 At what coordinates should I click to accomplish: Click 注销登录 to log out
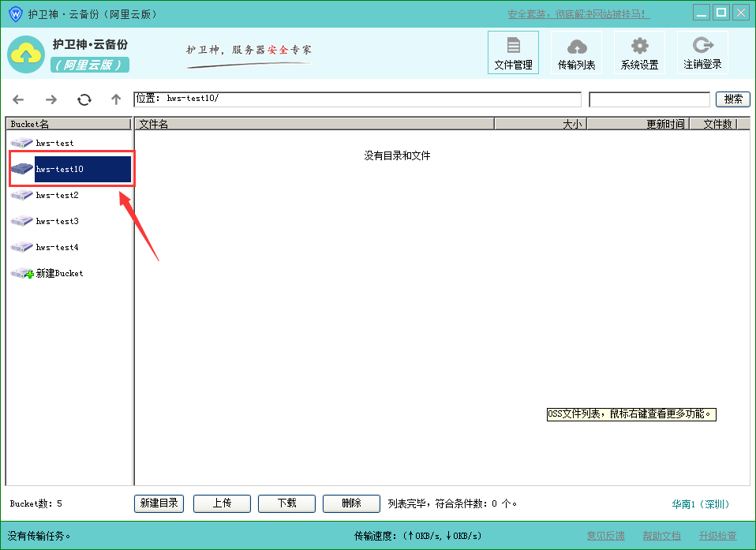[x=702, y=53]
